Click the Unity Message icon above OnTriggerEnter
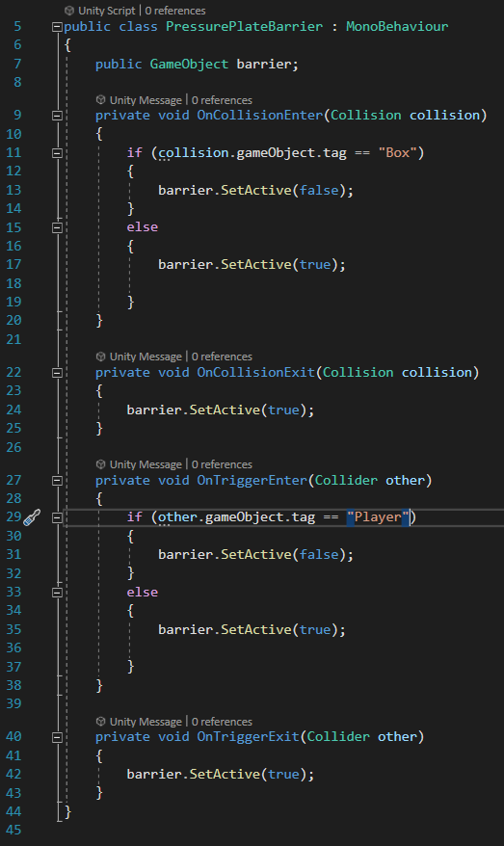This screenshot has width=504, height=846. [100, 464]
